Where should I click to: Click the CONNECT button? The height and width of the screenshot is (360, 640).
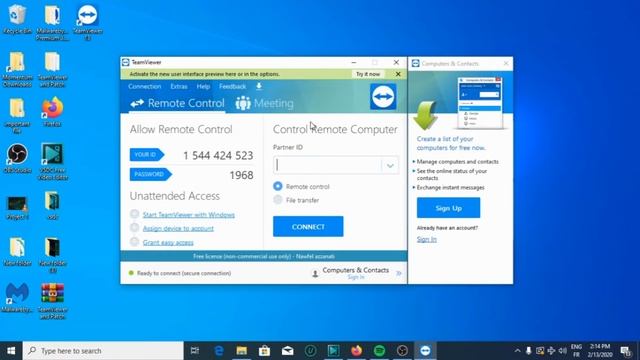308,227
